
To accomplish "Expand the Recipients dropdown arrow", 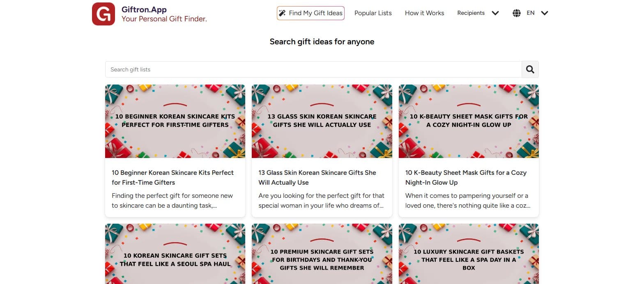I will [x=495, y=13].
